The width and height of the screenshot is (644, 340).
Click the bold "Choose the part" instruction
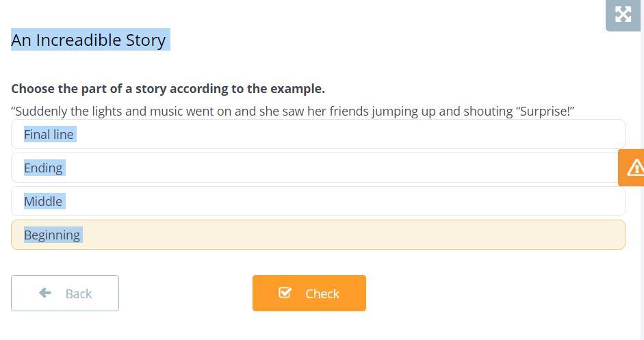[168, 89]
